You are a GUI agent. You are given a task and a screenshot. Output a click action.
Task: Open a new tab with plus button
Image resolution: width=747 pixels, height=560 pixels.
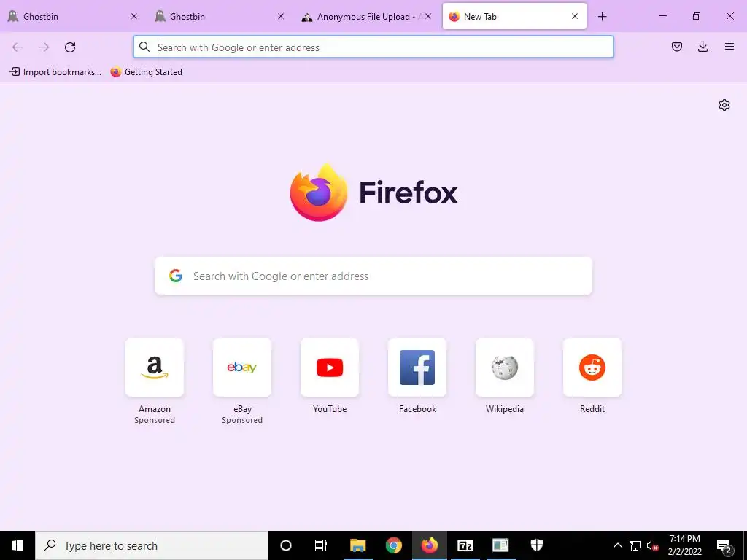[602, 17]
